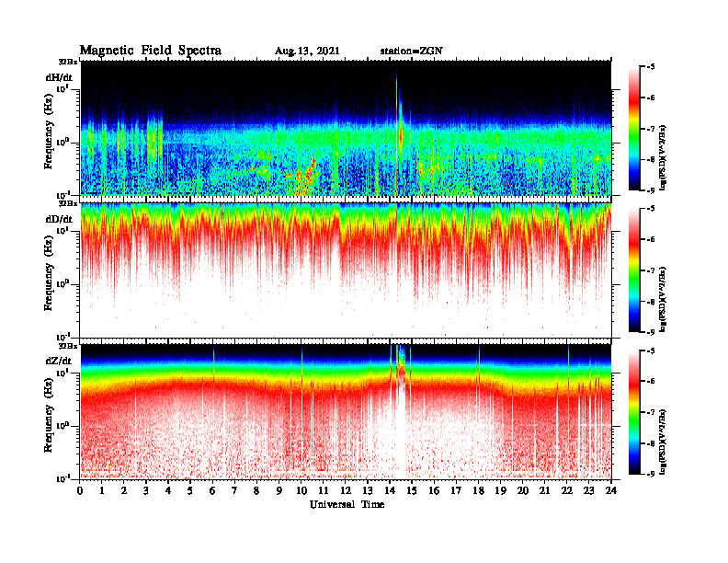Click the 10^0 frequency tick of dD/dt panel
The image size is (728, 563).
click(x=63, y=283)
